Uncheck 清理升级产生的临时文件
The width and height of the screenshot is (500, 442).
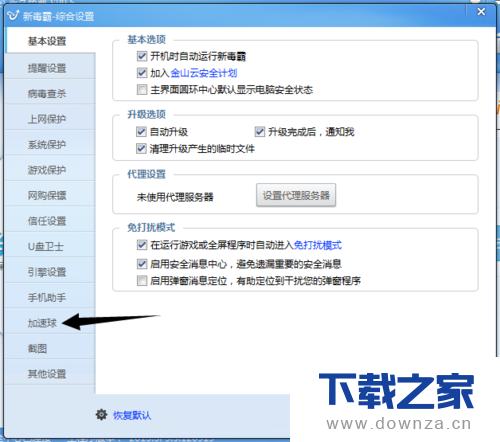[x=141, y=148]
